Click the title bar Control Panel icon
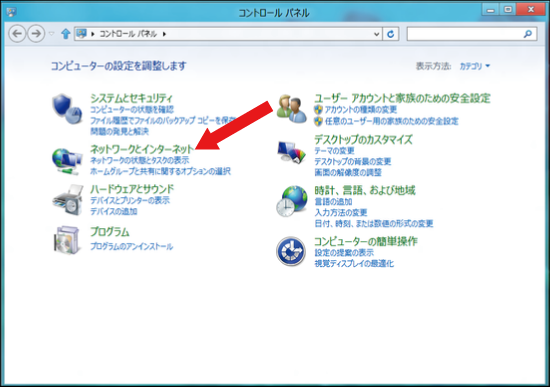The width and height of the screenshot is (550, 387). click(x=11, y=12)
